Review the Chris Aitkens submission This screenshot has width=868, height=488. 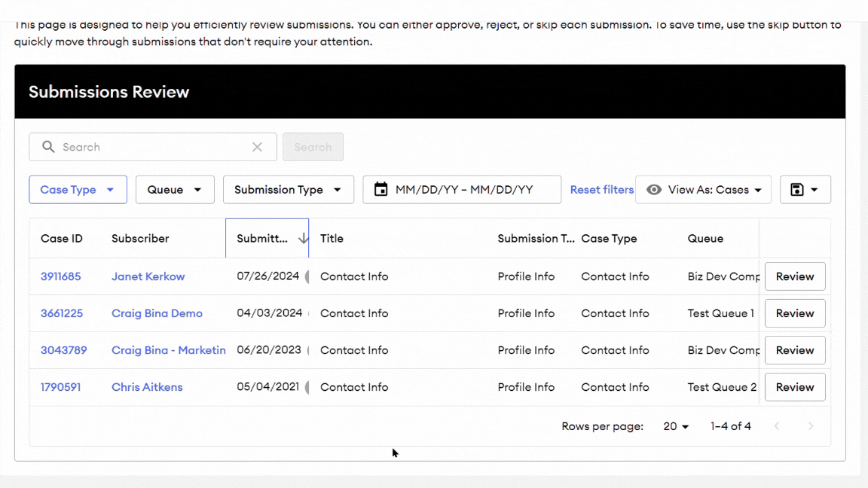click(x=795, y=387)
